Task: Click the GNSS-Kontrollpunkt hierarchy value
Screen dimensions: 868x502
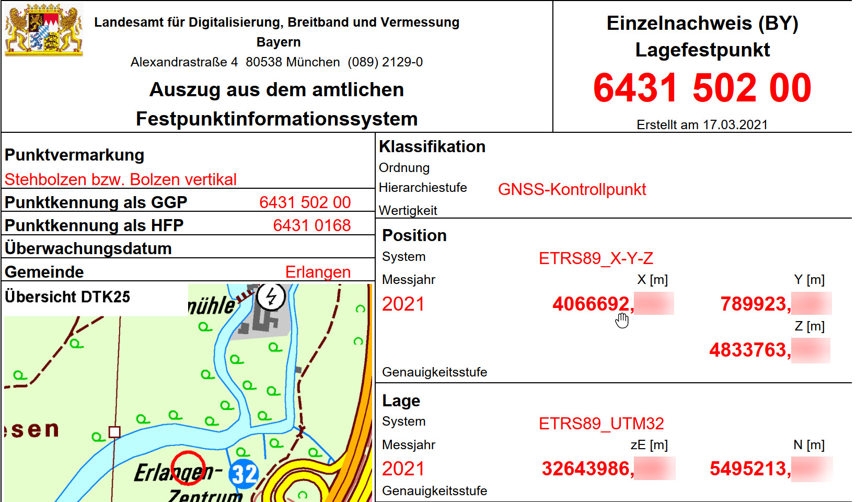Action: pos(572,189)
